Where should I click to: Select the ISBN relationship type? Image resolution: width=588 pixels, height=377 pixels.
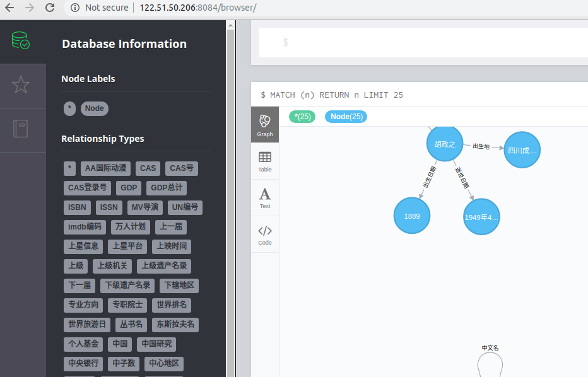pyautogui.click(x=77, y=207)
